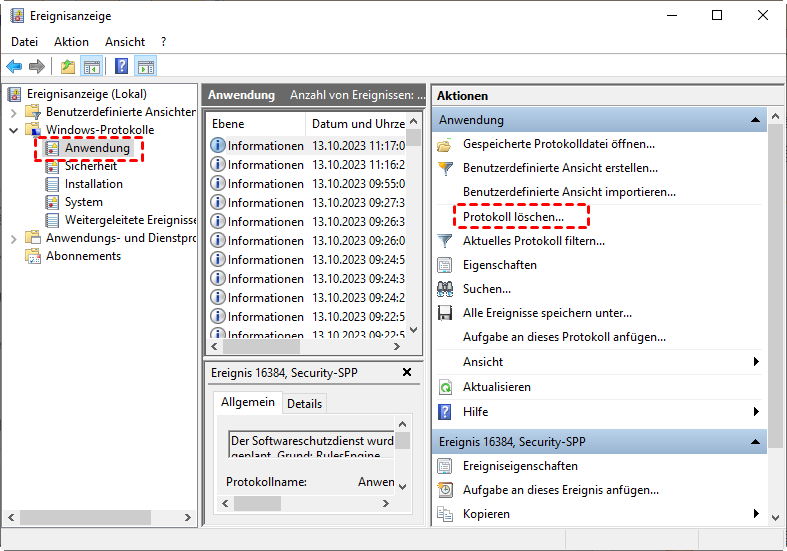This screenshot has height=551, width=787.
Task: Select Sicherheit log in the tree
Action: (90, 166)
